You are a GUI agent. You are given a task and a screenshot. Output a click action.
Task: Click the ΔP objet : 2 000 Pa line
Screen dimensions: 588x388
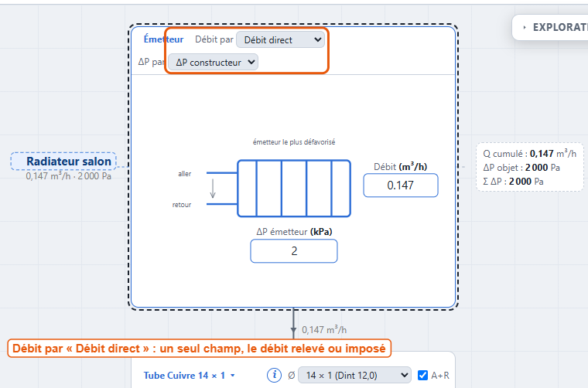point(521,168)
